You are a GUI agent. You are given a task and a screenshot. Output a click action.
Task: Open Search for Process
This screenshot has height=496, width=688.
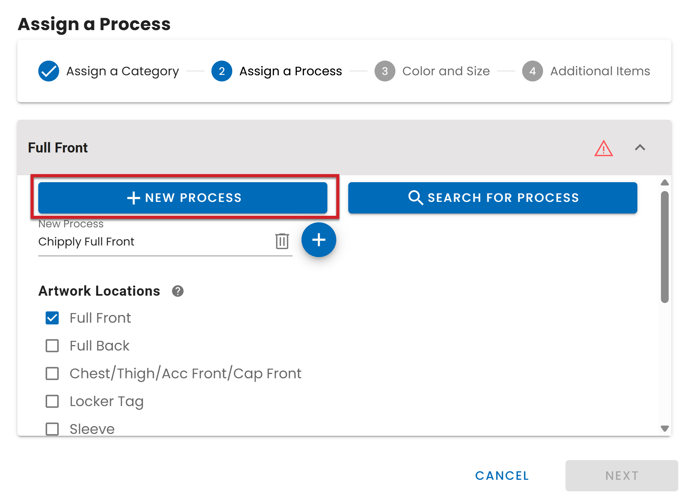click(492, 198)
